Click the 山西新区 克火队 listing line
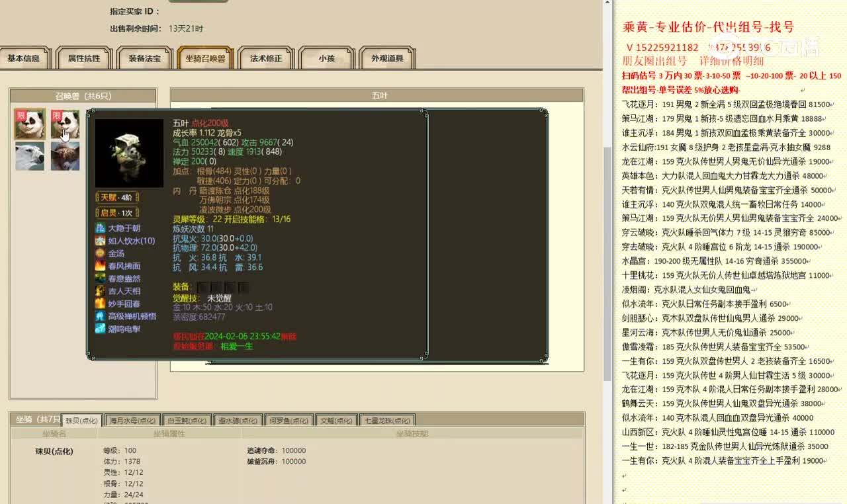Screen dimensions: 847x504 (x=728, y=432)
